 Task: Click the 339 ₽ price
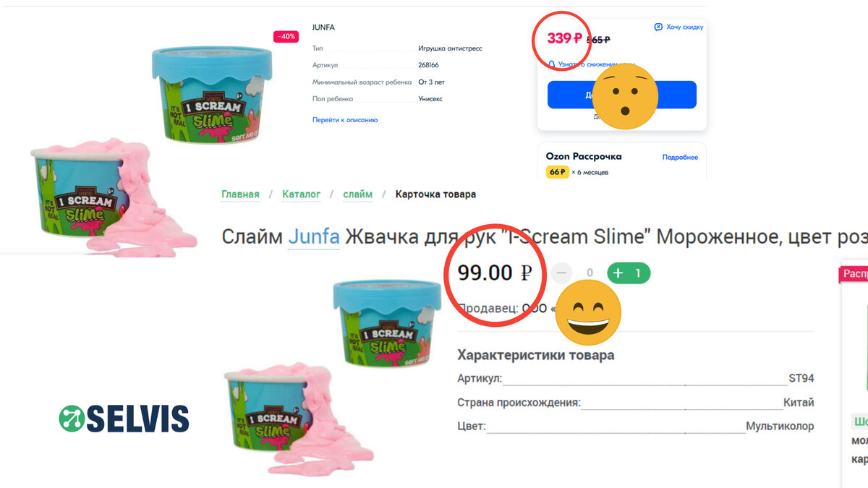click(565, 38)
